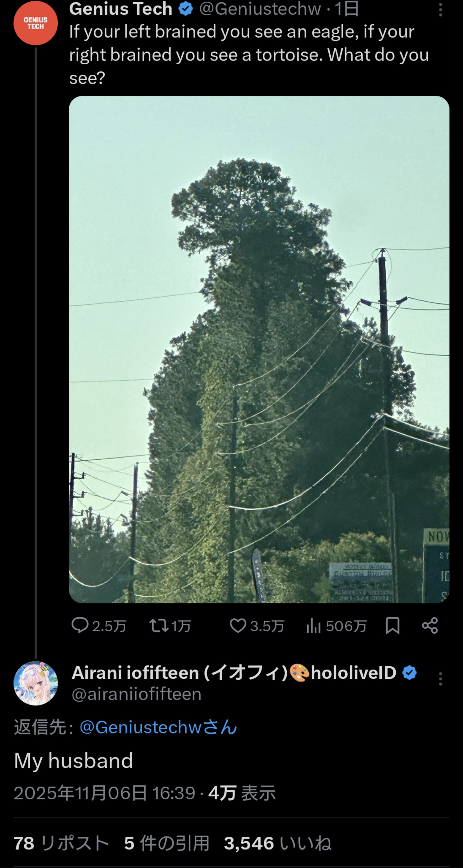The image size is (463, 868).
Task: Bookmark the Genius Tech tweet
Action: [393, 626]
